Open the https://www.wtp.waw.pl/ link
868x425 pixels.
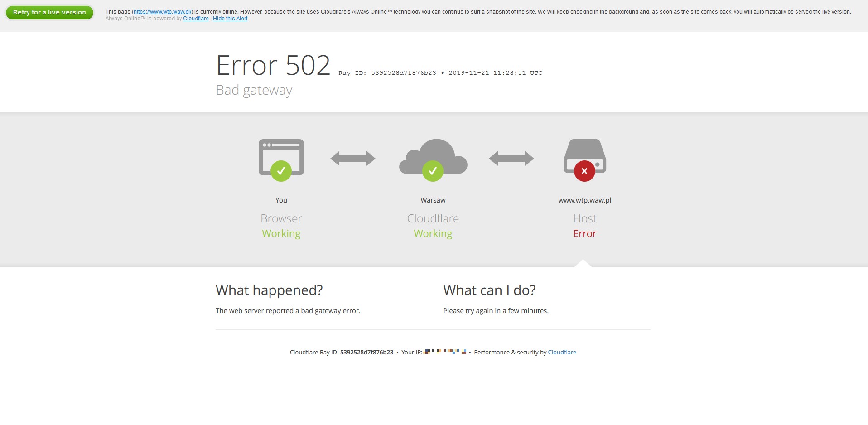[x=163, y=12]
